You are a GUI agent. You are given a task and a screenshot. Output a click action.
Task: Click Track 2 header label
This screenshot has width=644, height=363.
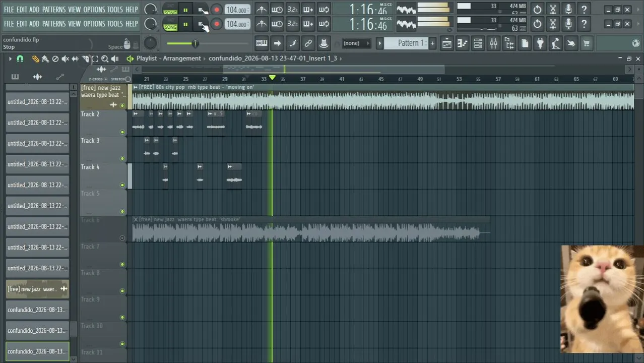coord(90,114)
